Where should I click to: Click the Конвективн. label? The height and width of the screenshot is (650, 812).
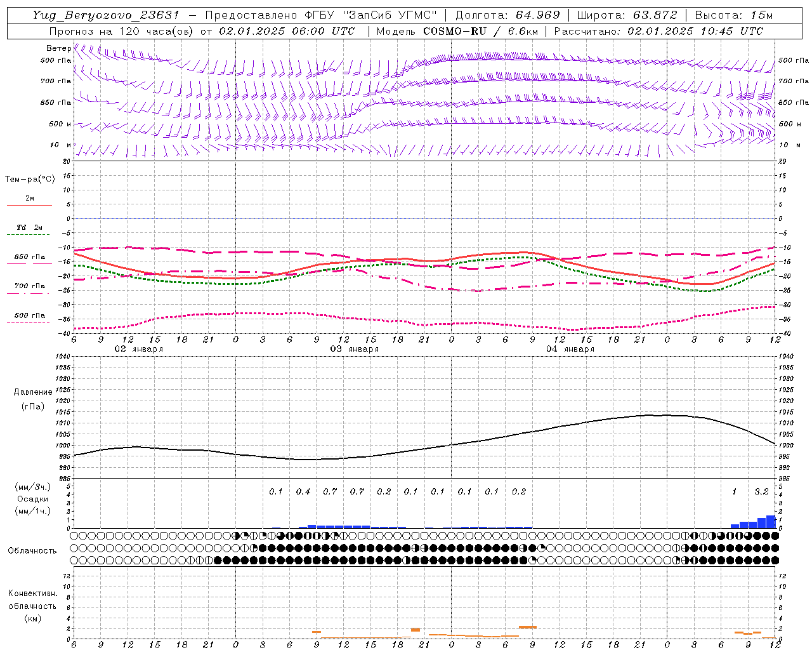point(32,594)
